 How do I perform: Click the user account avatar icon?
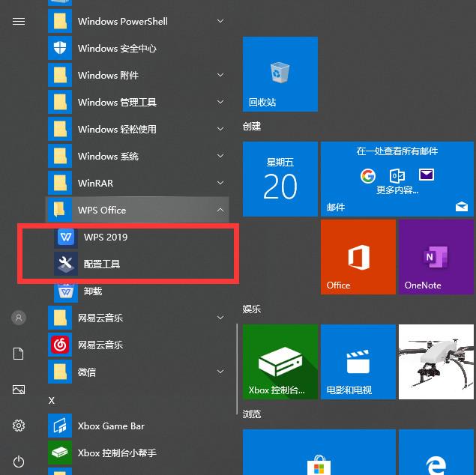coord(19,318)
